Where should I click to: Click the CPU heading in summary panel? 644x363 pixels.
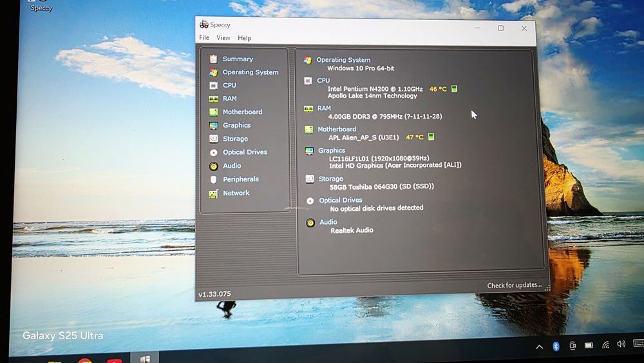tap(323, 81)
